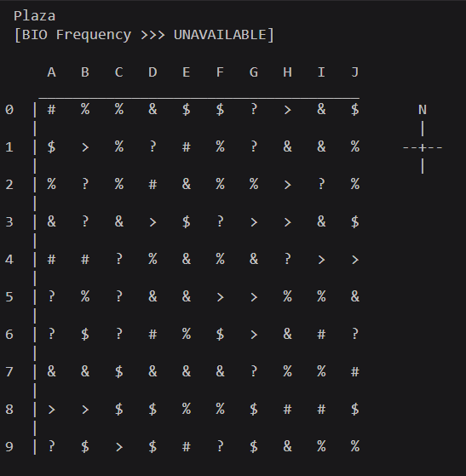Click the # symbol at grid cell A0

click(51, 110)
